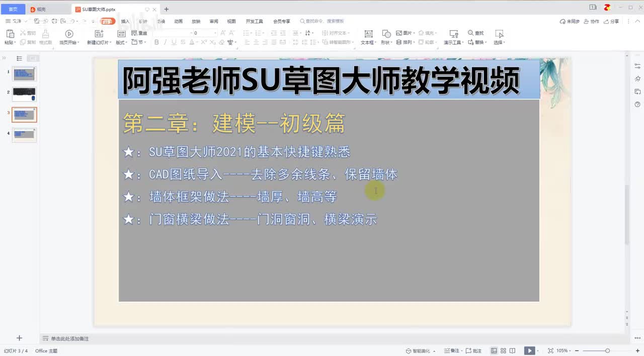644x356 pixels.
Task: Click the 新建幻灯片 new slide icon
Action: click(99, 34)
